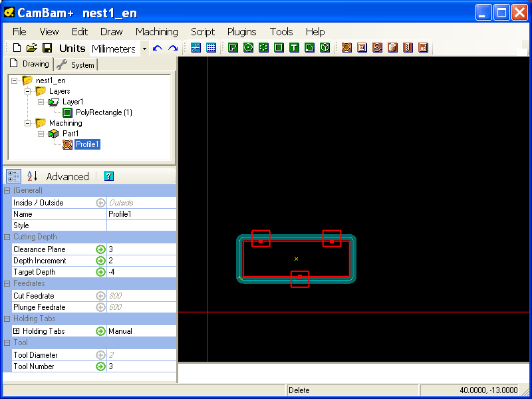Switch property grid to alphabetical sort
Screen dimensions: 532x399
tap(32, 176)
